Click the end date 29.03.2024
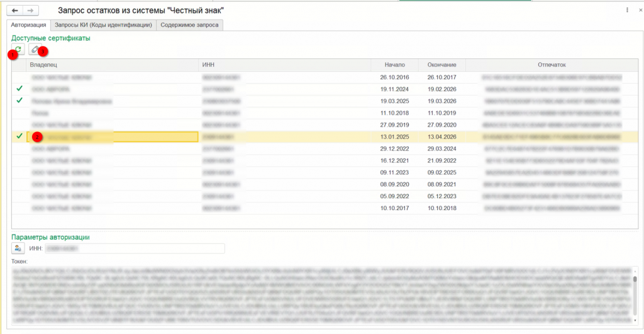 [x=442, y=148]
